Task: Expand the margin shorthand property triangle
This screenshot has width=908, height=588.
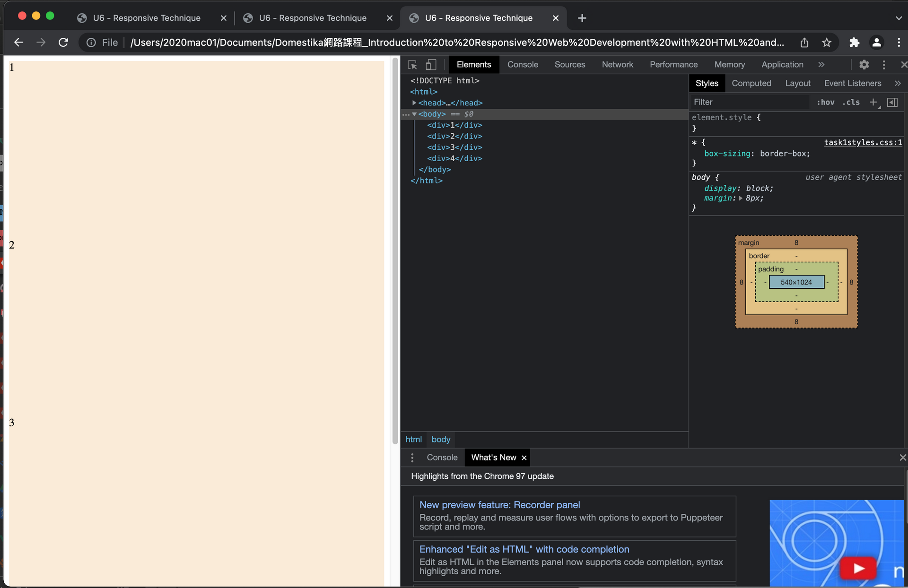Action: click(741, 199)
